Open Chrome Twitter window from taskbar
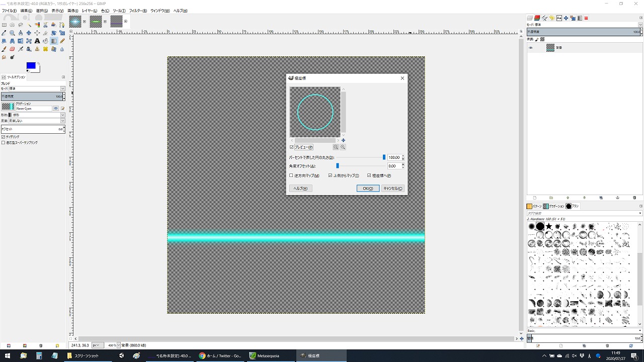Viewport: 644px width, 362px height. tap(221, 355)
